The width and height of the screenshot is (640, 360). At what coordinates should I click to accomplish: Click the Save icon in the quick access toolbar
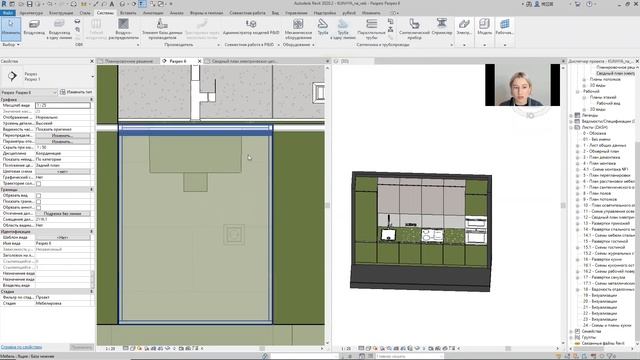pos(29,4)
